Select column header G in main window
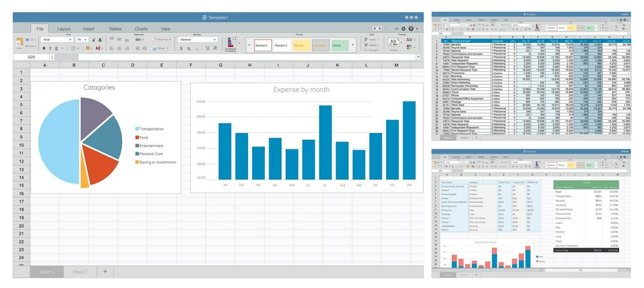The height and width of the screenshot is (288, 644). coord(220,65)
